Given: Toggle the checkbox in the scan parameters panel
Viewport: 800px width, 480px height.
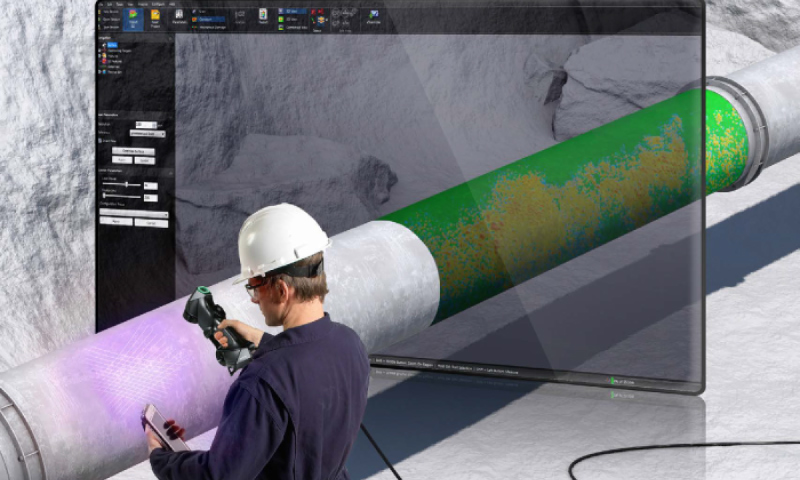Looking at the screenshot, I should [101, 140].
